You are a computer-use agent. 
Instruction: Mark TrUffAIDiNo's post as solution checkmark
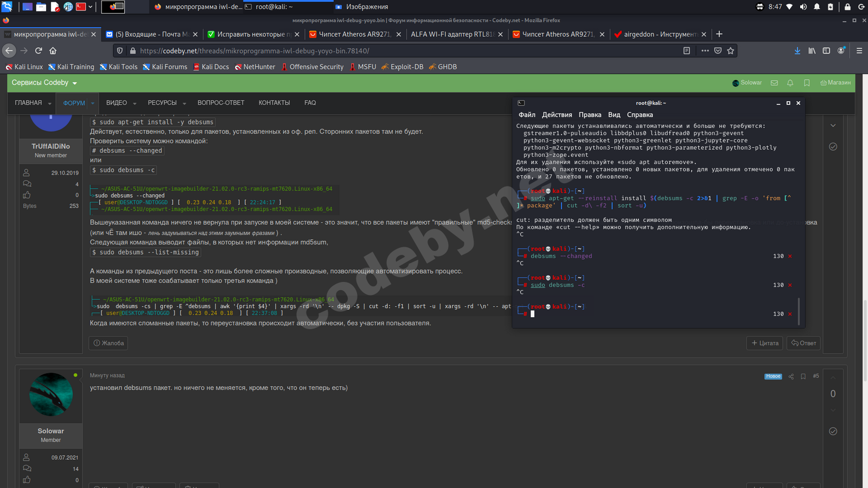tap(833, 147)
